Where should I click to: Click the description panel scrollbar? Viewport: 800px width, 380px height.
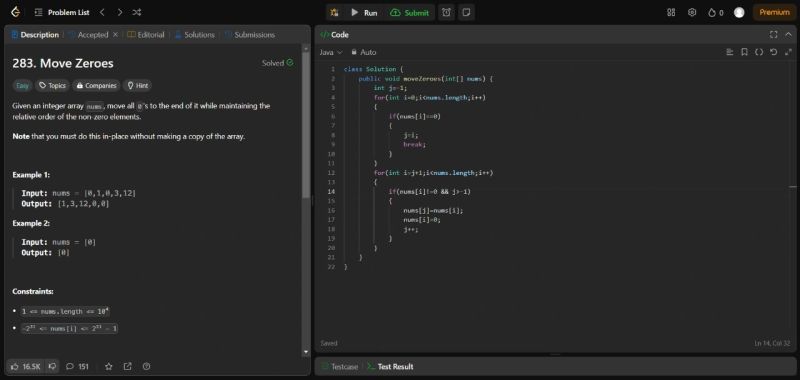[x=306, y=124]
